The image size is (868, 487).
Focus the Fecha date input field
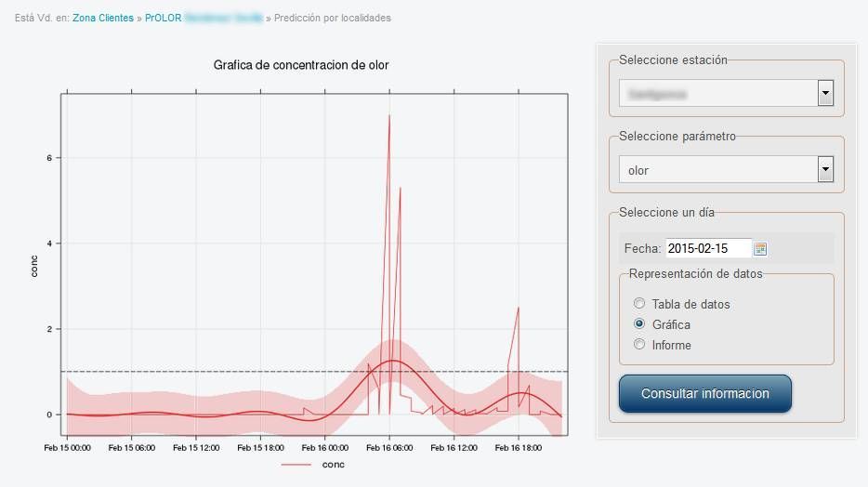point(708,248)
